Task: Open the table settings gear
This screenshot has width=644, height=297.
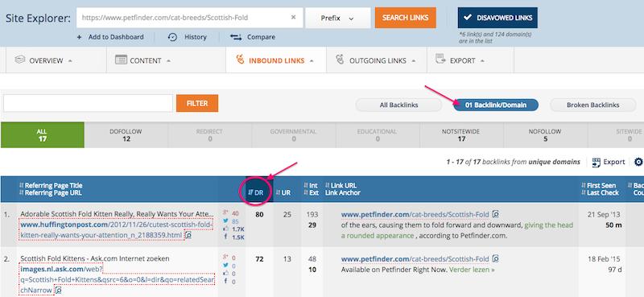Action: point(638,162)
